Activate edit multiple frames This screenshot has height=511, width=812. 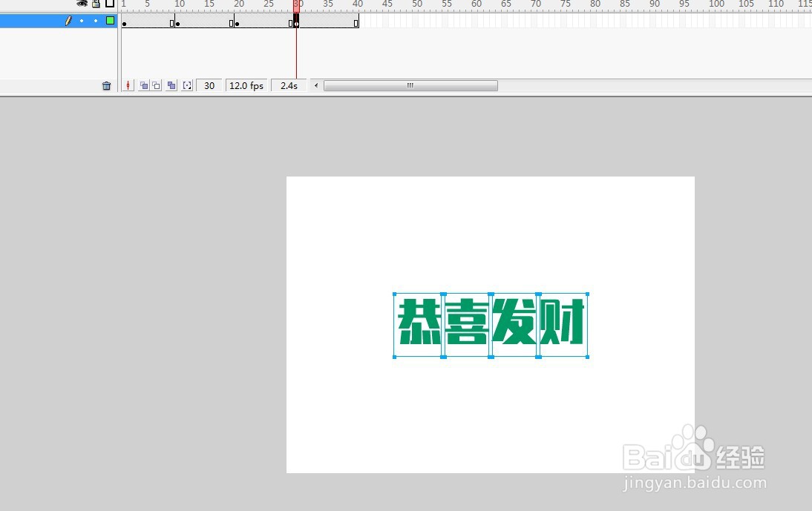[x=172, y=85]
